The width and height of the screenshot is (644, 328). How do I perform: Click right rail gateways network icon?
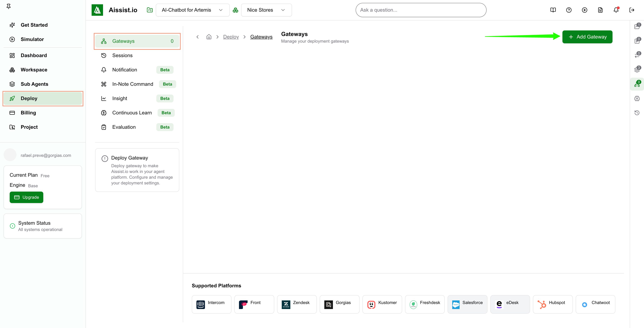(637, 84)
